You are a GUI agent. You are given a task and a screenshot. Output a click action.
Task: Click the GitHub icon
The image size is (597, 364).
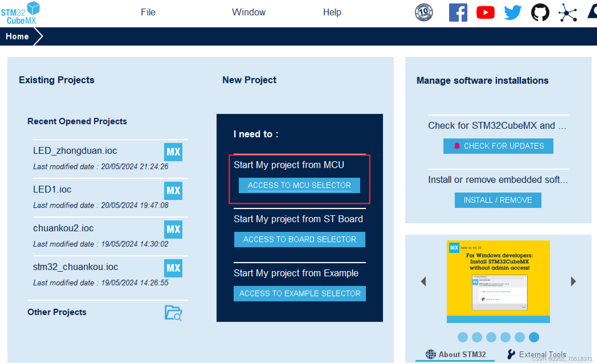[x=540, y=13]
